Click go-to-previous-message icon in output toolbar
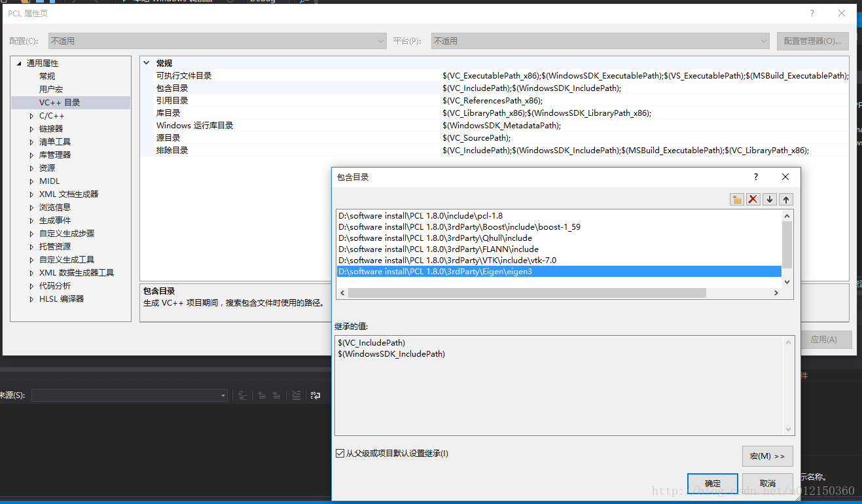862x504 pixels. pos(261,395)
